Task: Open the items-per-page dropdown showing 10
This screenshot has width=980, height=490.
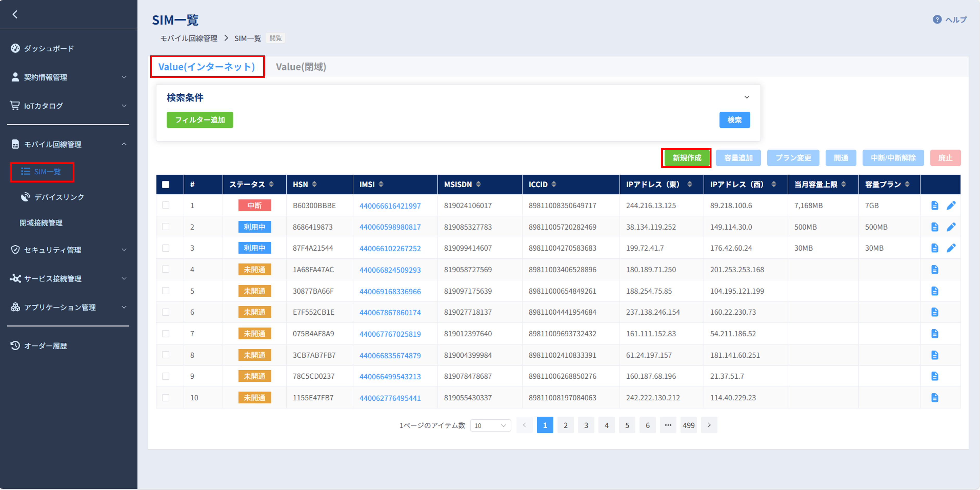Action: (490, 425)
